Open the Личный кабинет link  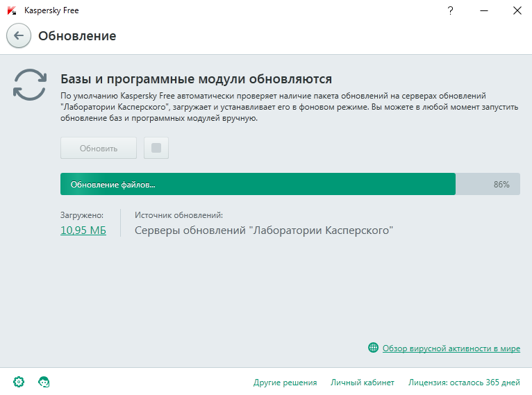tap(363, 383)
